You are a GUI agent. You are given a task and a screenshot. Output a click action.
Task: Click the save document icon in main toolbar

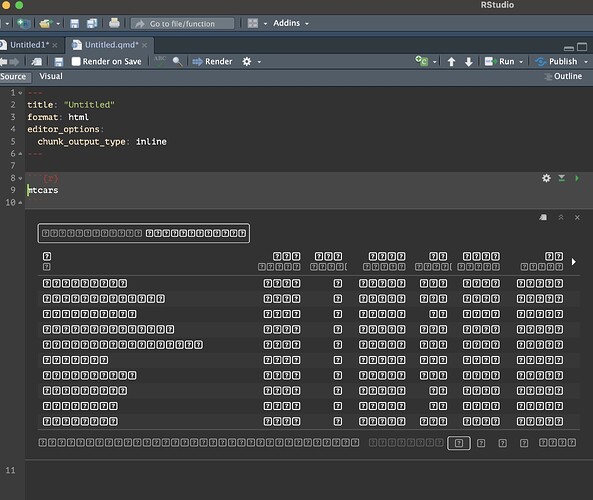pos(75,23)
